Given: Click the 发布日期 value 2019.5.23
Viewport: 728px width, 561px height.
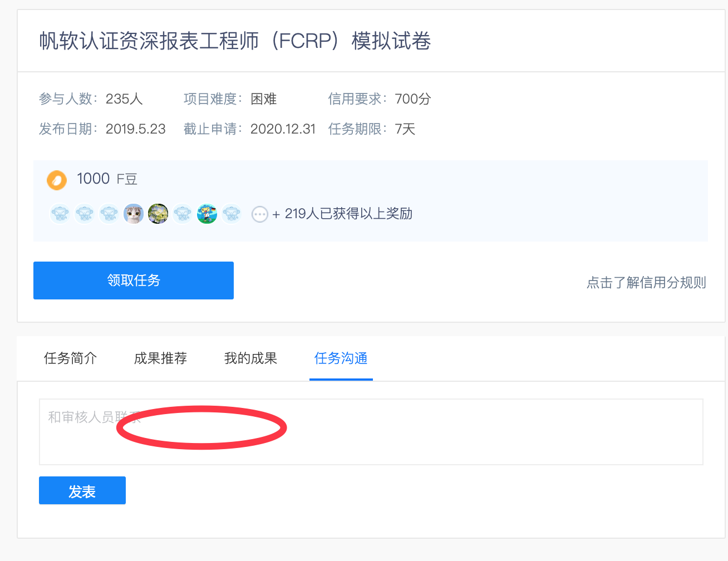Looking at the screenshot, I should point(136,129).
